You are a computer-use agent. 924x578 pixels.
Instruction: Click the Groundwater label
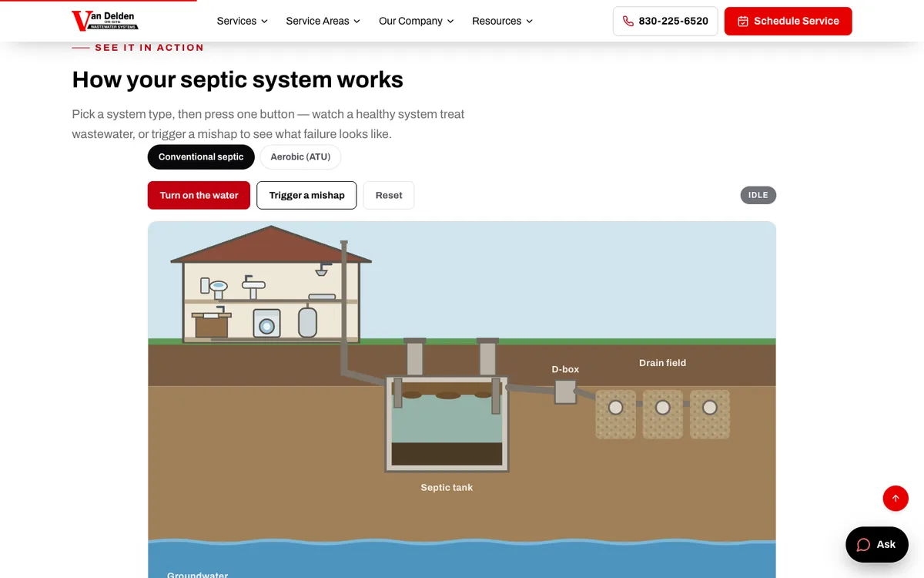(197, 574)
